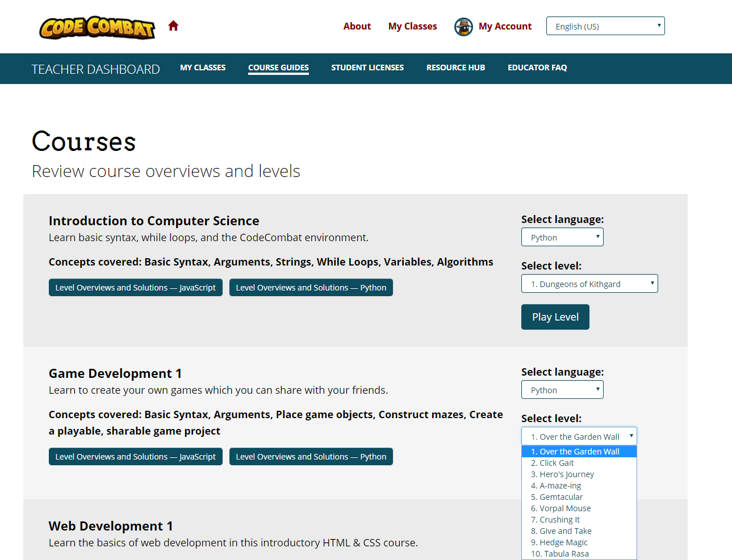Open the Dungeons of Kithgard level dropdown
Viewport: 732px width, 560px height.
point(589,284)
